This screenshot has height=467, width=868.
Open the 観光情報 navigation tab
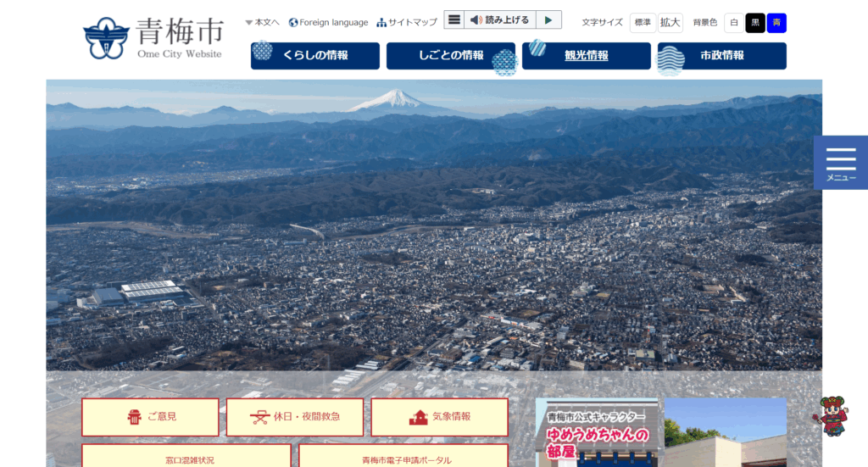pyautogui.click(x=586, y=56)
